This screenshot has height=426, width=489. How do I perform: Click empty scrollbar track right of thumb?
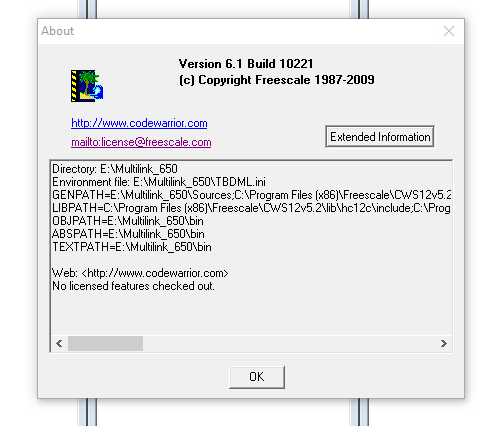289,343
